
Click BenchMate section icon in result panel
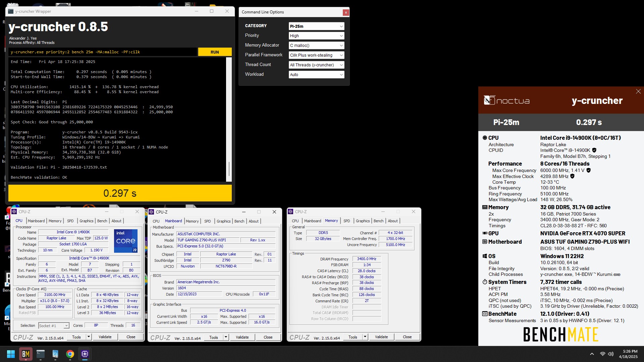[485, 314]
